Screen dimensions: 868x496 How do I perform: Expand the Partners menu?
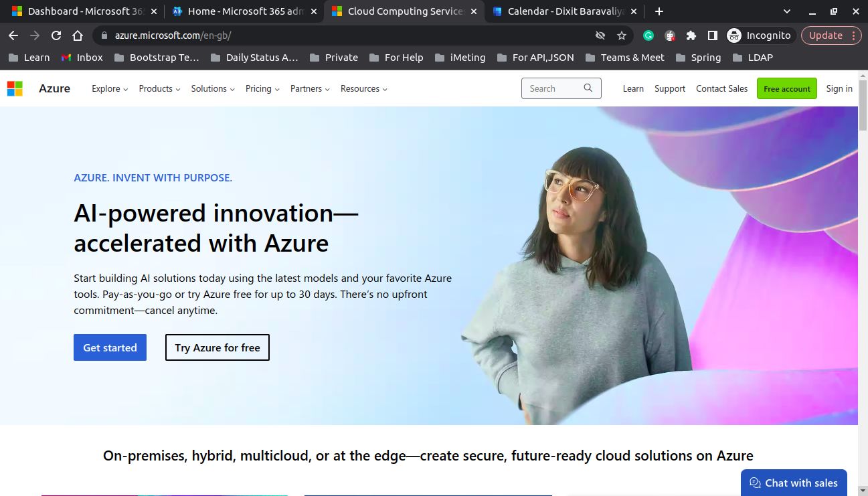coord(310,88)
